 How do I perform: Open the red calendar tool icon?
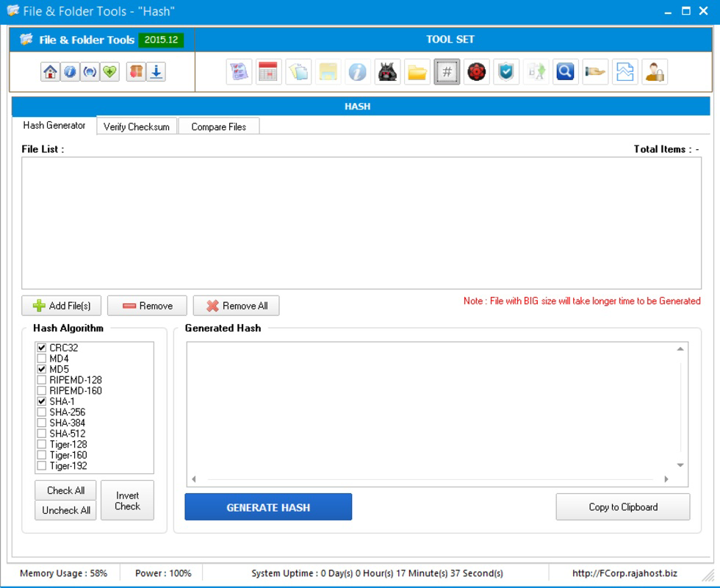(269, 72)
